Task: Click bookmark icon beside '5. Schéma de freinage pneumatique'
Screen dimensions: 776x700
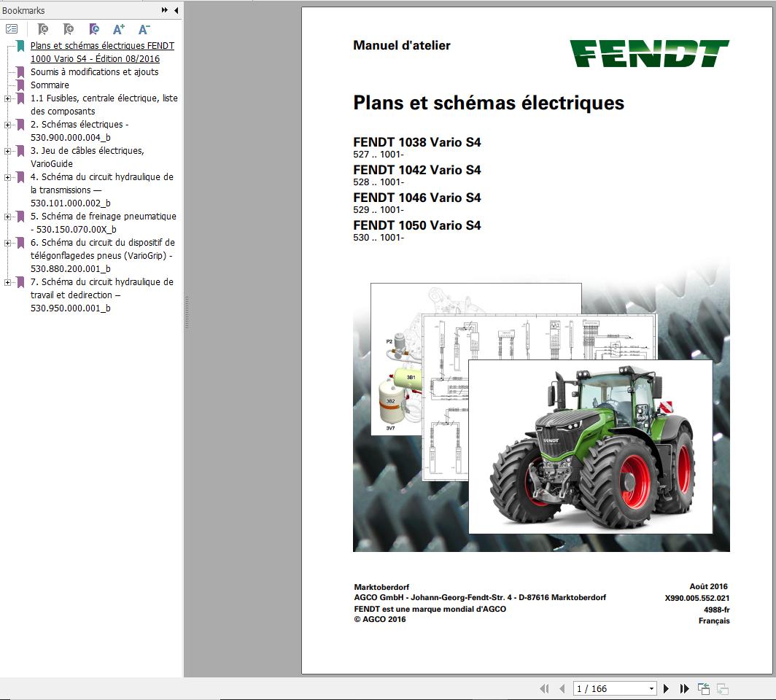Action: coord(20,217)
